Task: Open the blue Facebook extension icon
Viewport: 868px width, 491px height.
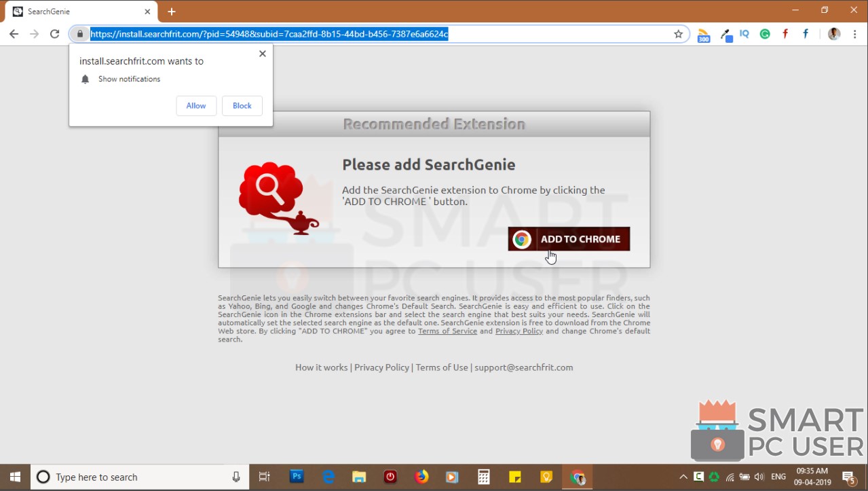Action: (805, 33)
